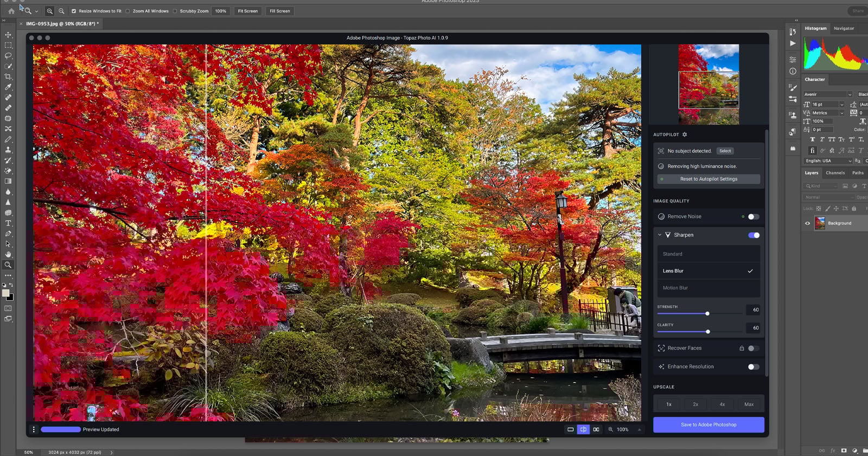The width and height of the screenshot is (868, 456).
Task: Turn on Enhance Resolution switch
Action: (x=754, y=367)
